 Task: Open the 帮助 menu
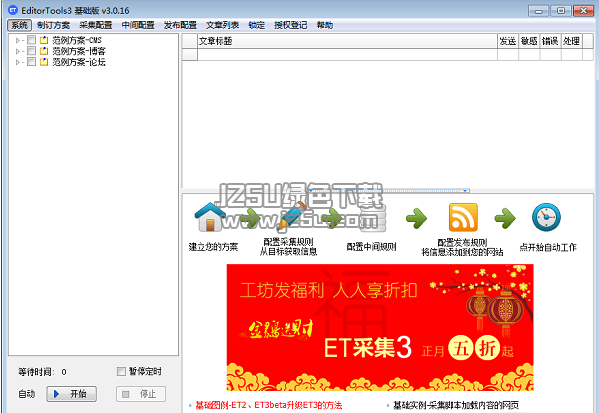[325, 25]
